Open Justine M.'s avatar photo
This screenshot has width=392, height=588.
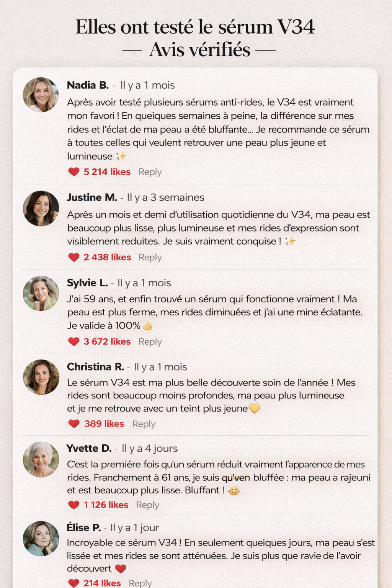coord(41,208)
